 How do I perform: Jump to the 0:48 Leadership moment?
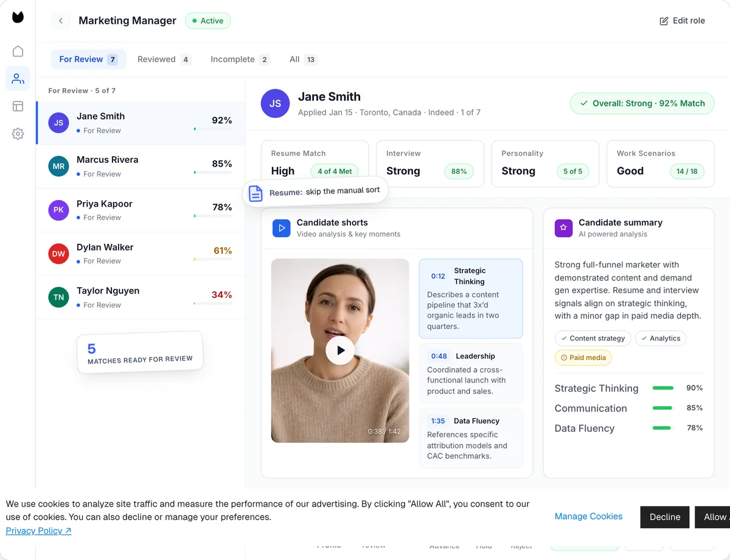471,373
